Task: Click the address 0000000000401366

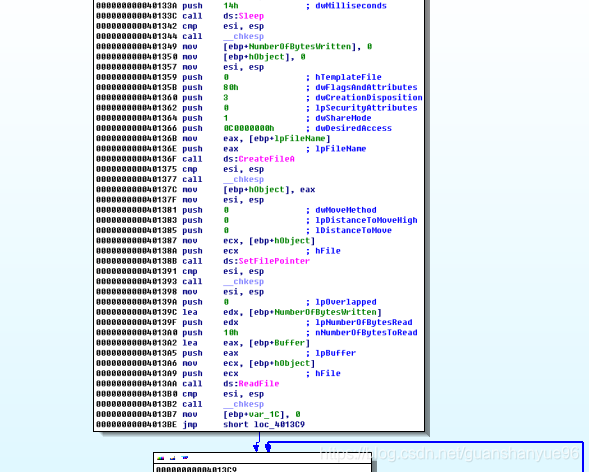Action: pyautogui.click(x=136, y=128)
